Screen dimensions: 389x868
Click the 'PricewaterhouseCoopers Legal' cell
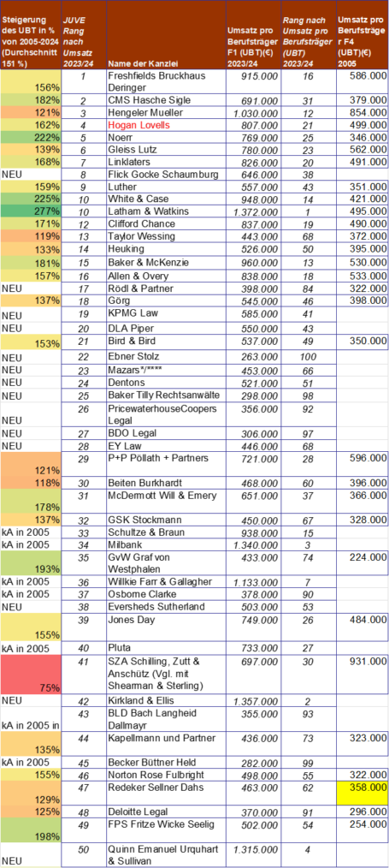point(166,414)
